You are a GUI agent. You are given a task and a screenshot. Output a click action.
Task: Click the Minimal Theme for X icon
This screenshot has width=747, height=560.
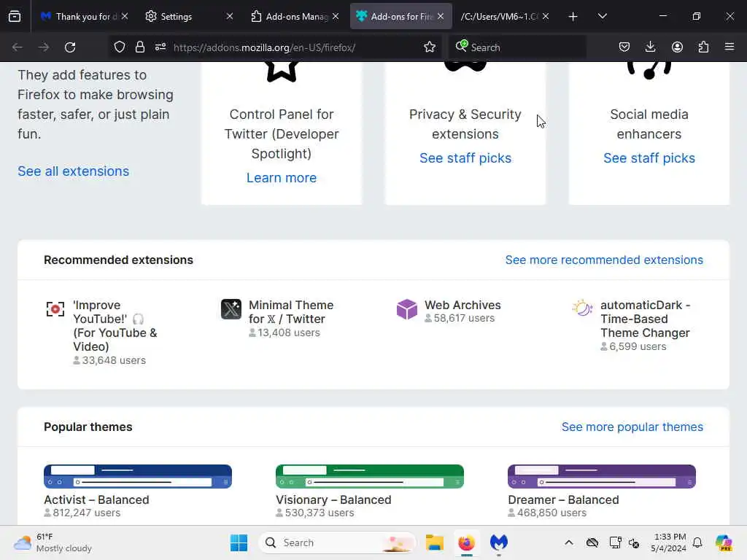(x=231, y=309)
